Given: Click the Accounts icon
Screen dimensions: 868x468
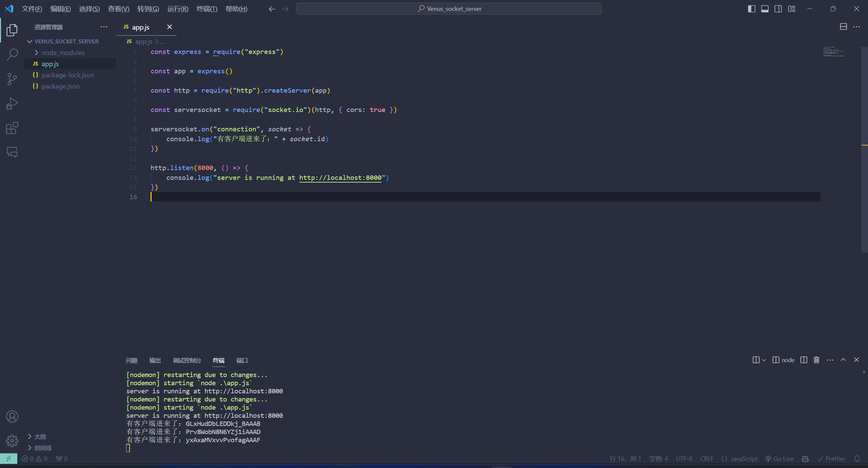Looking at the screenshot, I should coord(12,416).
